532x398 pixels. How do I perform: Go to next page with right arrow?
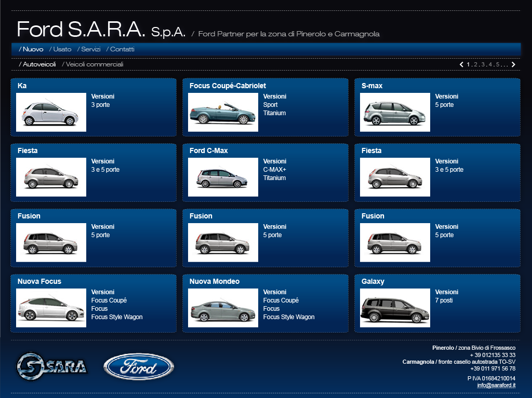pyautogui.click(x=513, y=64)
